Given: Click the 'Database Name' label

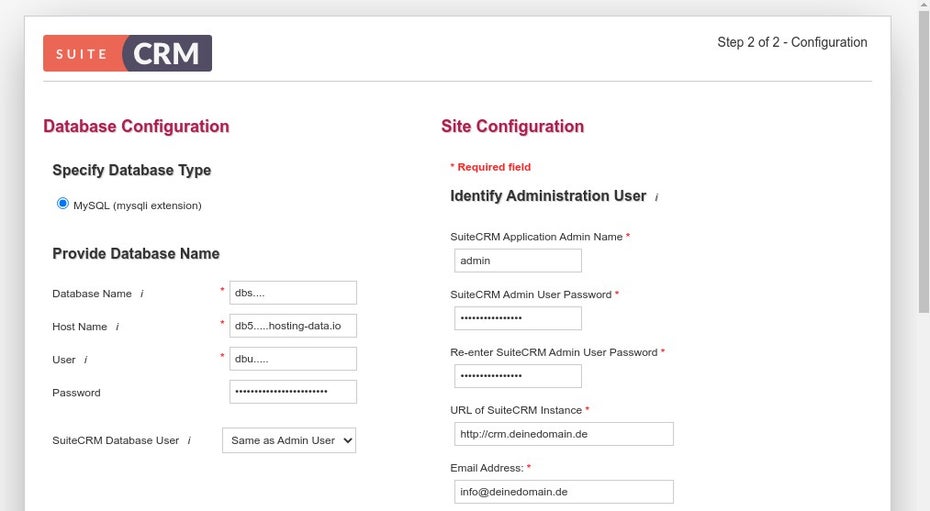Looking at the screenshot, I should click(92, 294).
